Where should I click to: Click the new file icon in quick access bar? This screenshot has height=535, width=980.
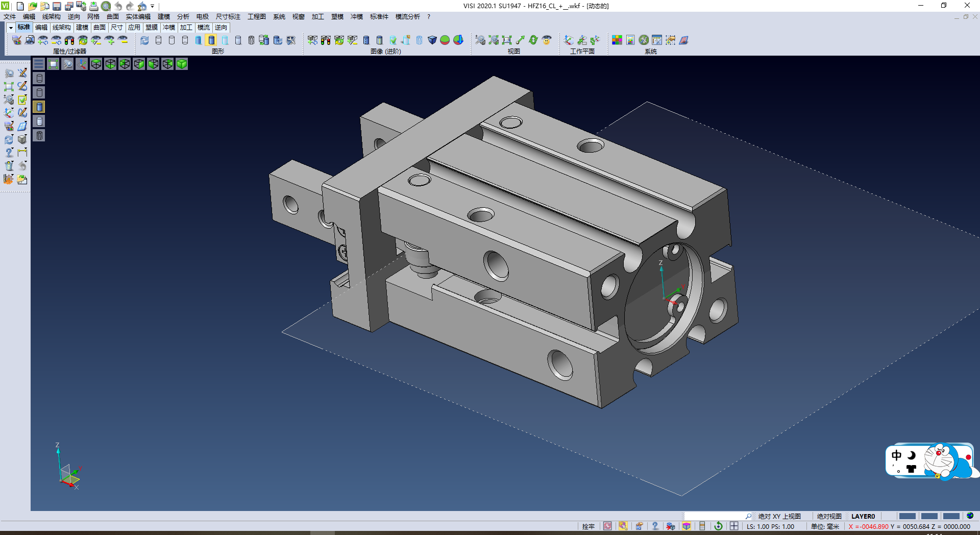point(20,6)
